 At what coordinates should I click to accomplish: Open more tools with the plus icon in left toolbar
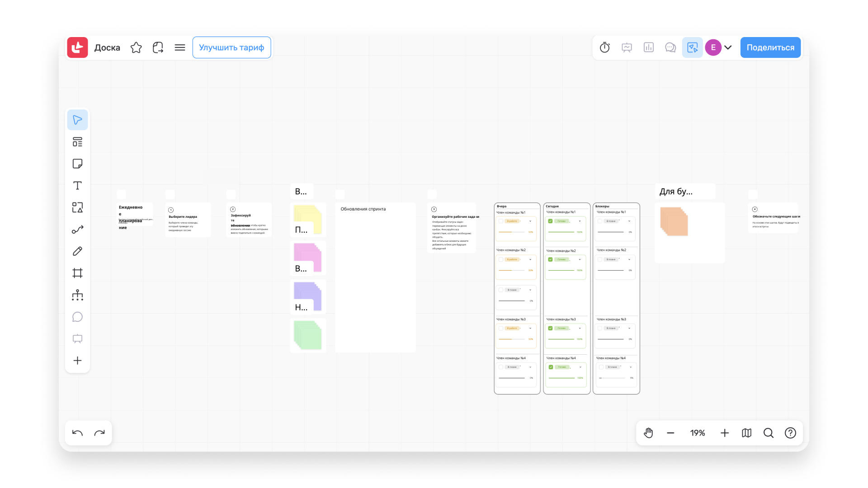[x=78, y=361]
